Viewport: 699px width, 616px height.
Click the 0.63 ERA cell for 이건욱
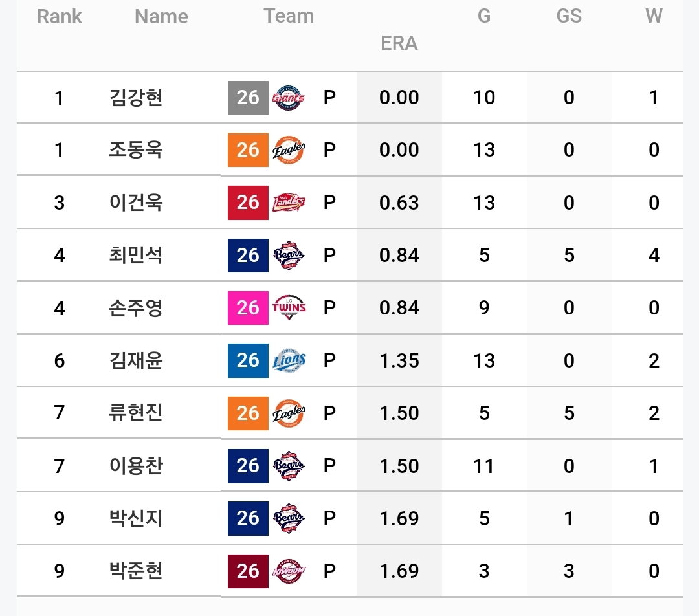[x=399, y=203]
